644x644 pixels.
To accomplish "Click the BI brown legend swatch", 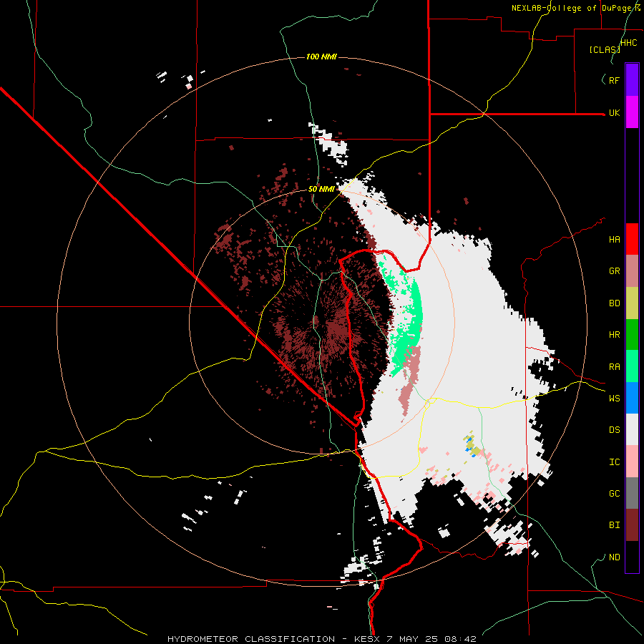I will pos(632,525).
